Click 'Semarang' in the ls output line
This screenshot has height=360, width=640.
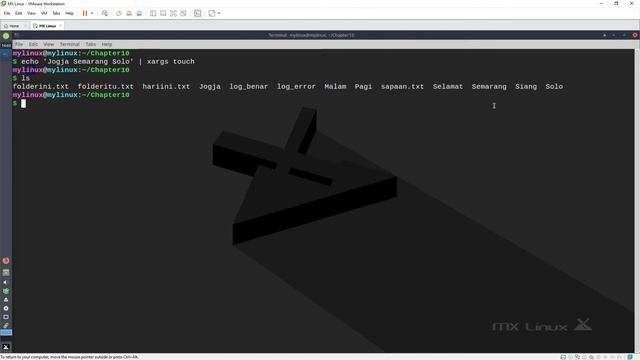click(489, 87)
